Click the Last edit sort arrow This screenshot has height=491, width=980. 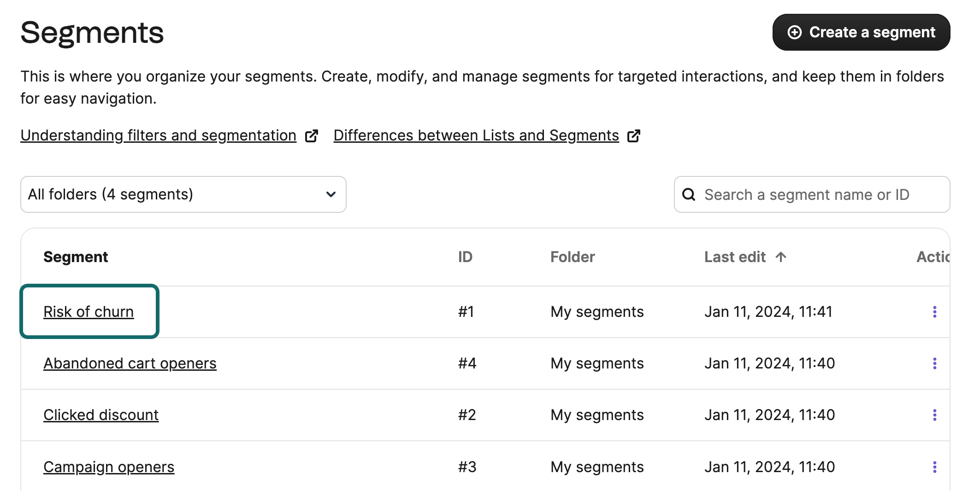(780, 257)
